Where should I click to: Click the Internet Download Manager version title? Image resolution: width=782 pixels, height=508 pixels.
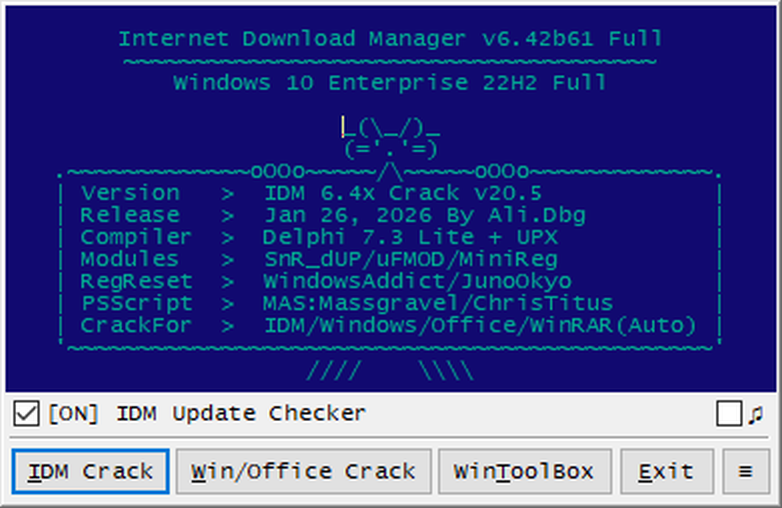(x=390, y=39)
